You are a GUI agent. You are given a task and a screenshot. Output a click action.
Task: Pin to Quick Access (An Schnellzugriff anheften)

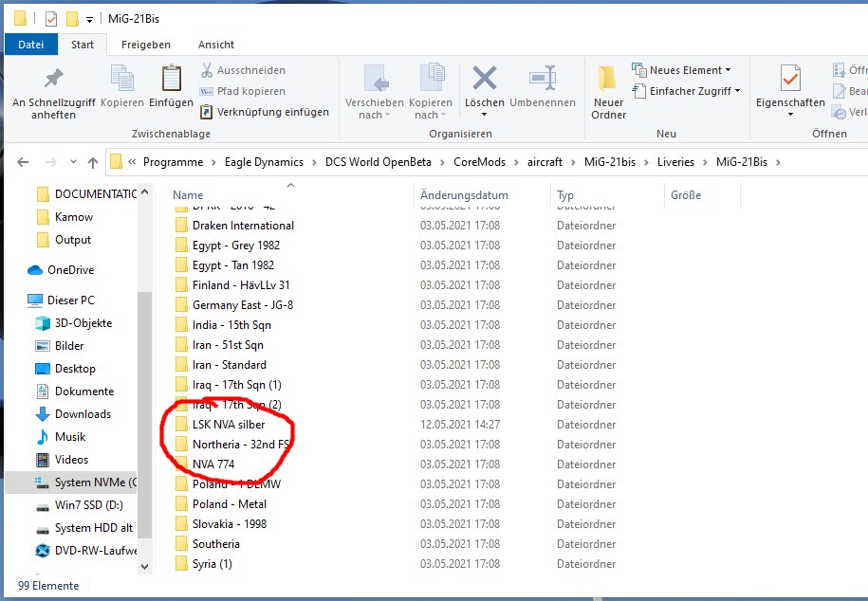[54, 92]
